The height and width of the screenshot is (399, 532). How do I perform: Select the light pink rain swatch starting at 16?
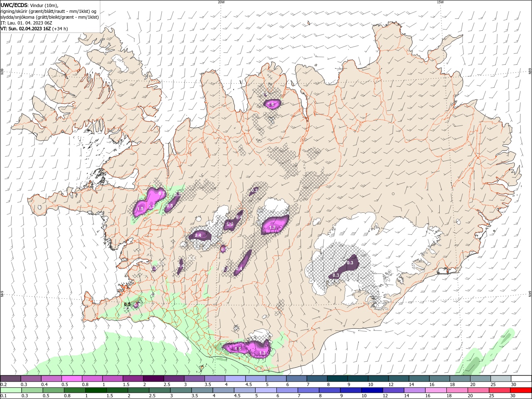436,390
